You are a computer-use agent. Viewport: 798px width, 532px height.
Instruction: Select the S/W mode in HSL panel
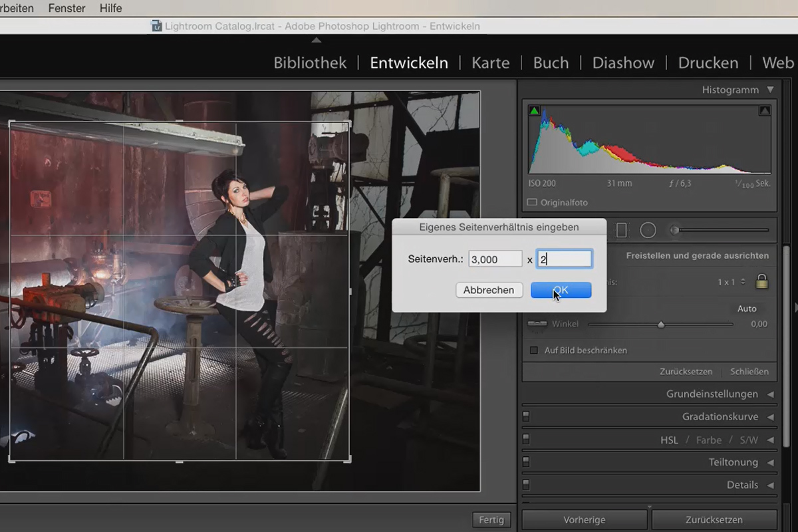point(749,440)
